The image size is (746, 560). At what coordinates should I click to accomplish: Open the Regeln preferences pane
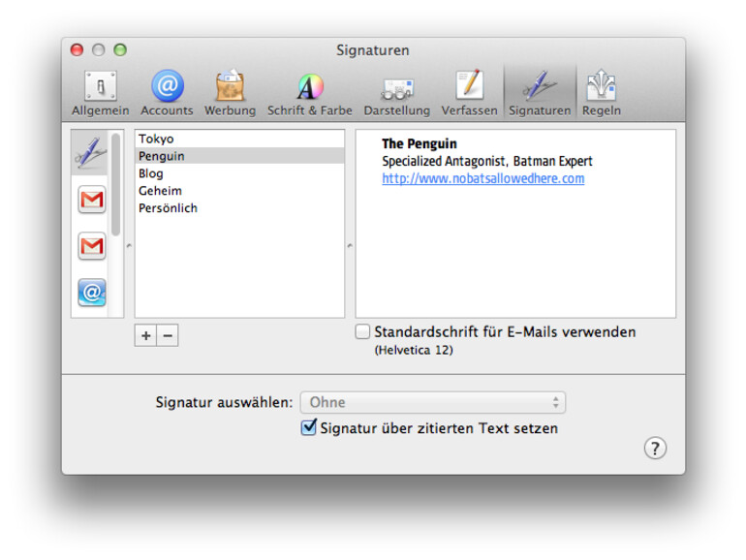tap(602, 93)
